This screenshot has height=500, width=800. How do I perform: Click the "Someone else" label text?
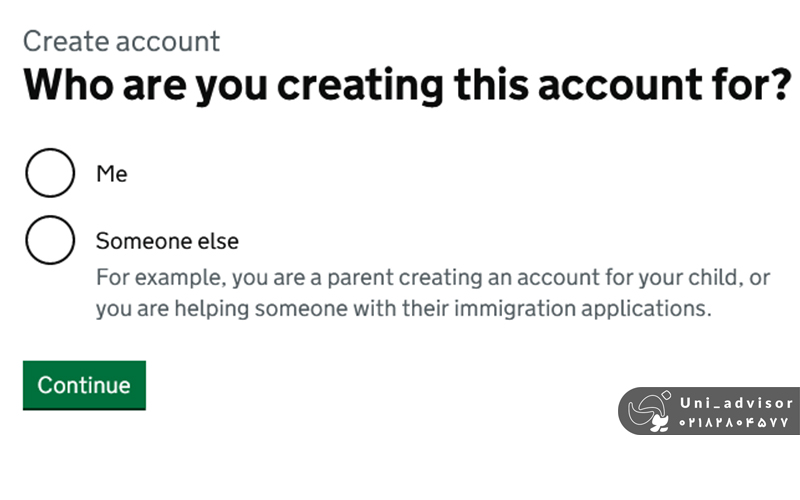(167, 241)
